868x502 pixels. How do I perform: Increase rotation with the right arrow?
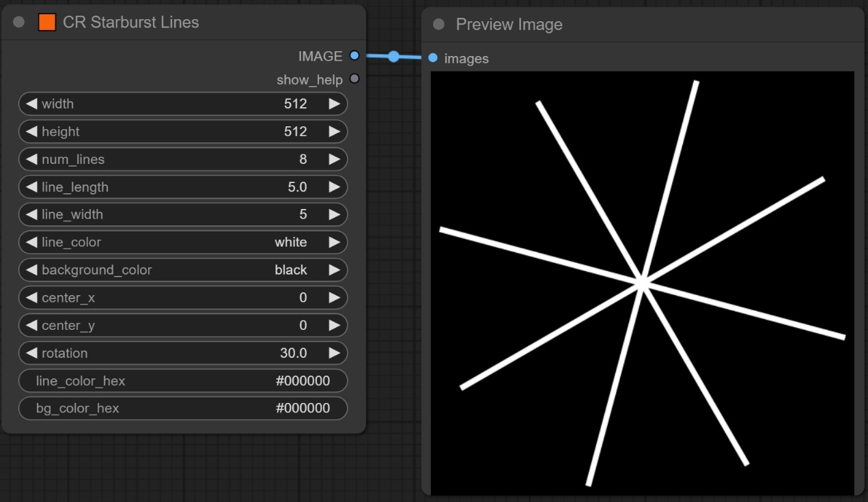pos(334,353)
